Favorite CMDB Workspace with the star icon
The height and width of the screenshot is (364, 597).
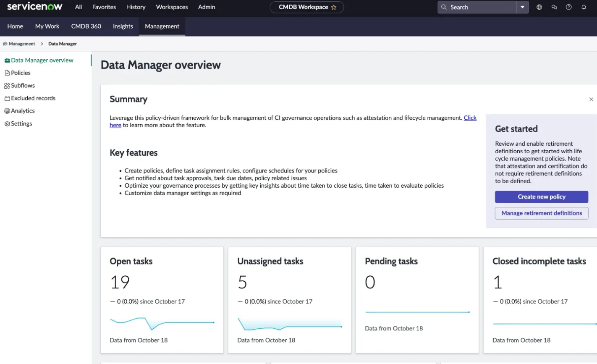(334, 7)
